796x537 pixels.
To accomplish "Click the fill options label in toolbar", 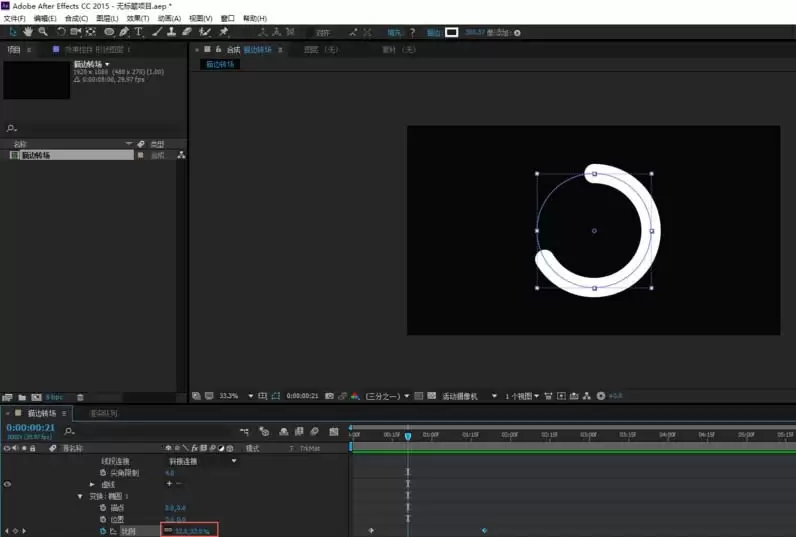I will [x=394, y=32].
